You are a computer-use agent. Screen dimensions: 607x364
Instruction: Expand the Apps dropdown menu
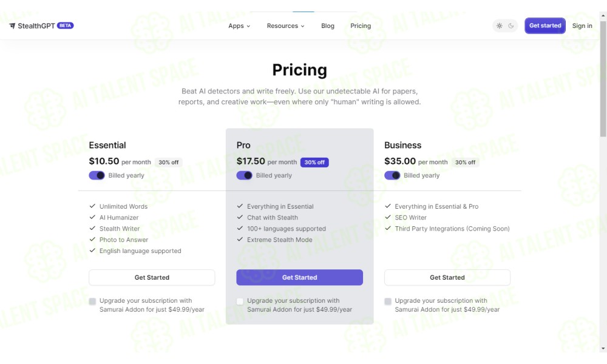point(239,26)
